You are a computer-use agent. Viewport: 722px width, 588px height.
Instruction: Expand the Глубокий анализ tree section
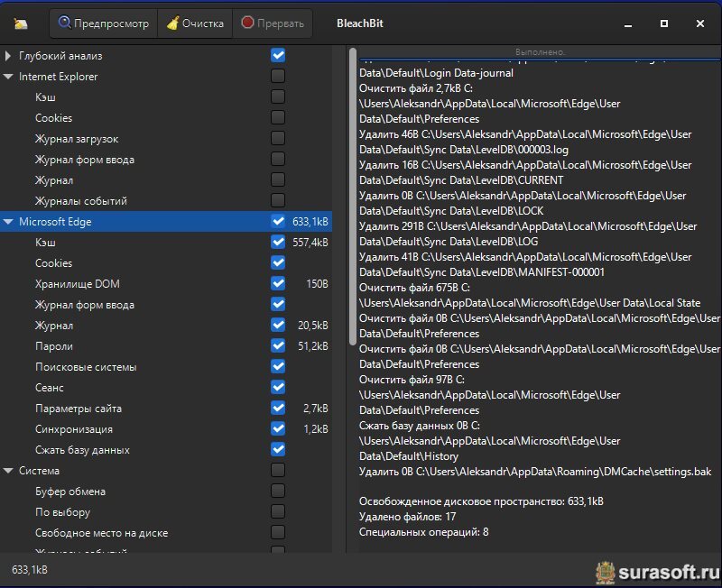tap(8, 56)
